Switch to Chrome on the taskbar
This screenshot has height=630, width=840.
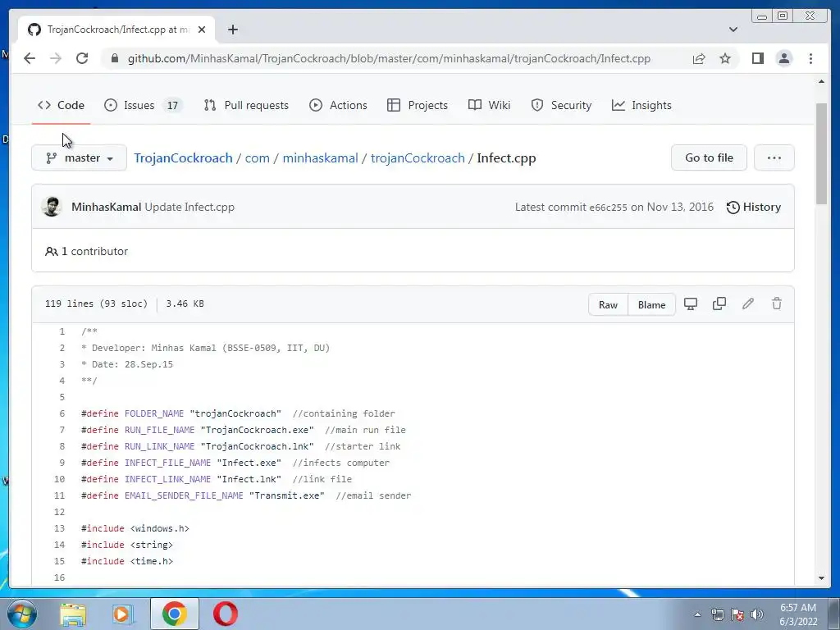coord(174,614)
